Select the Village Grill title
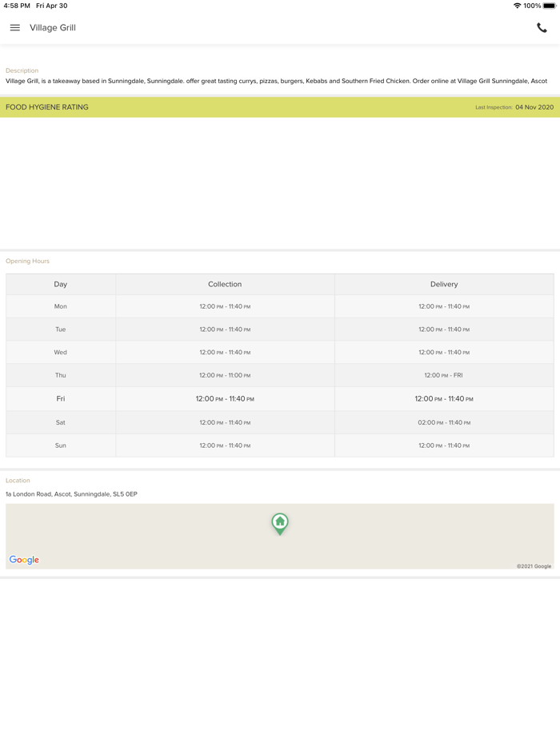 (53, 28)
